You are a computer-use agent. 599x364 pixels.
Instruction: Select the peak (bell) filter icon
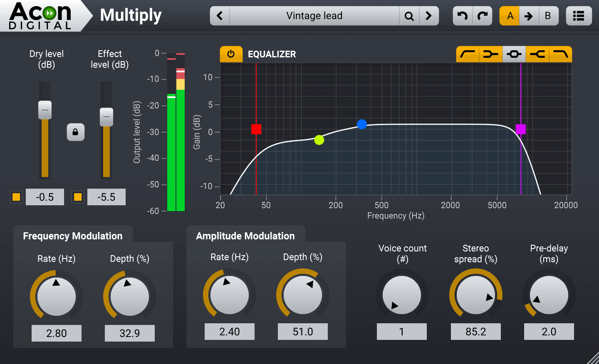pos(514,54)
